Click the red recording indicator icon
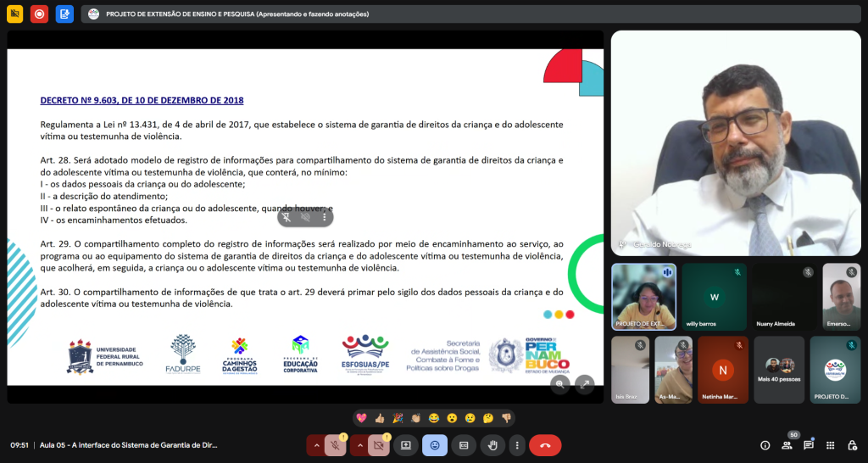Screen dimensions: 868x463 [39, 14]
